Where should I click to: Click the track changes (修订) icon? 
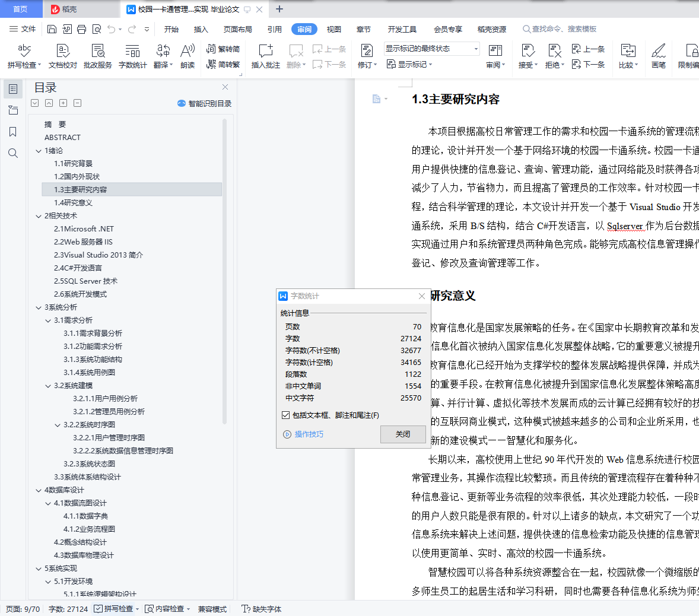[x=367, y=51]
